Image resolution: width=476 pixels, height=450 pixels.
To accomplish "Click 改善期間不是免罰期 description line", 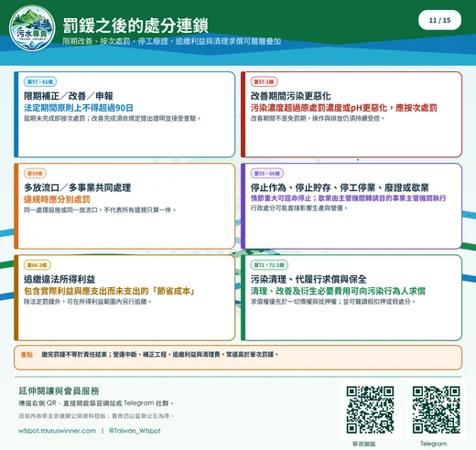I will point(318,118).
